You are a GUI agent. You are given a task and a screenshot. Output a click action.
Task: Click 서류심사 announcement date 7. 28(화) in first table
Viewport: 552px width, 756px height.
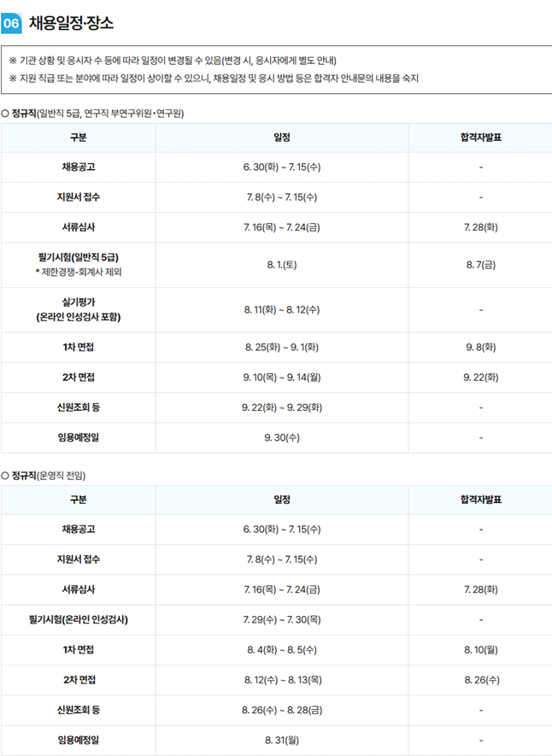[x=480, y=227]
